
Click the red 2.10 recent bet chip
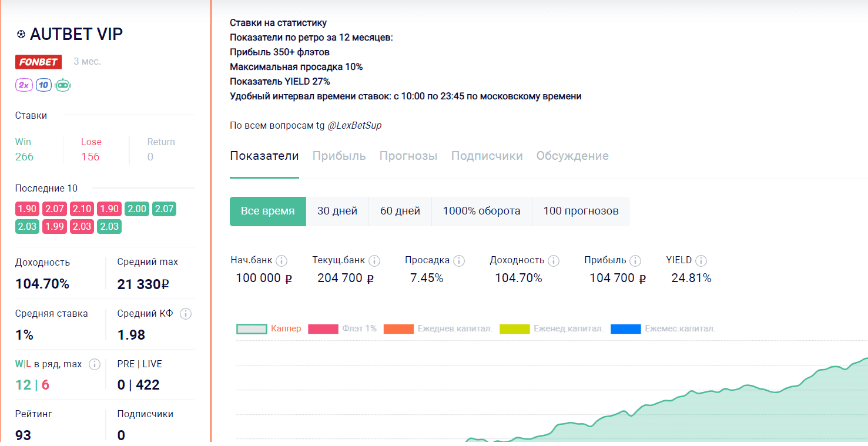coord(82,209)
